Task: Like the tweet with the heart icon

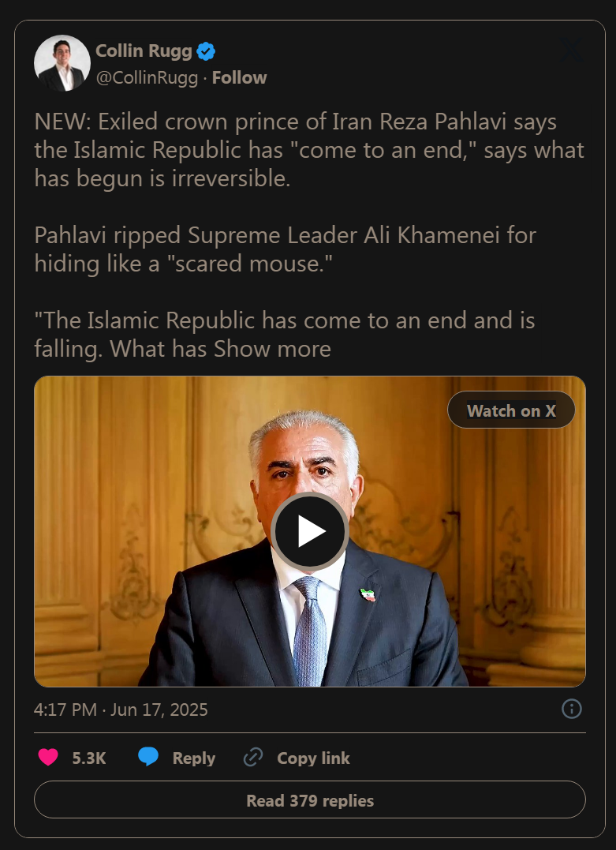Action: tap(48, 758)
